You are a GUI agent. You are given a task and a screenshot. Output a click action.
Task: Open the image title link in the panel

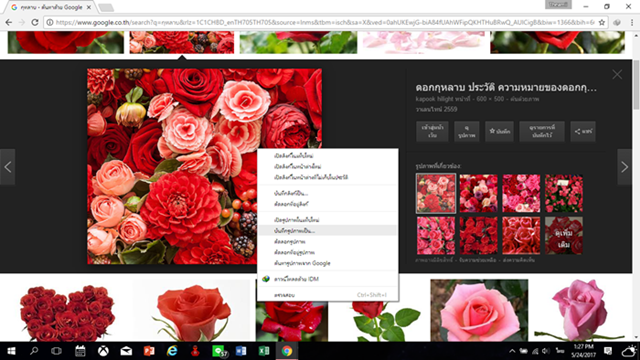click(506, 88)
